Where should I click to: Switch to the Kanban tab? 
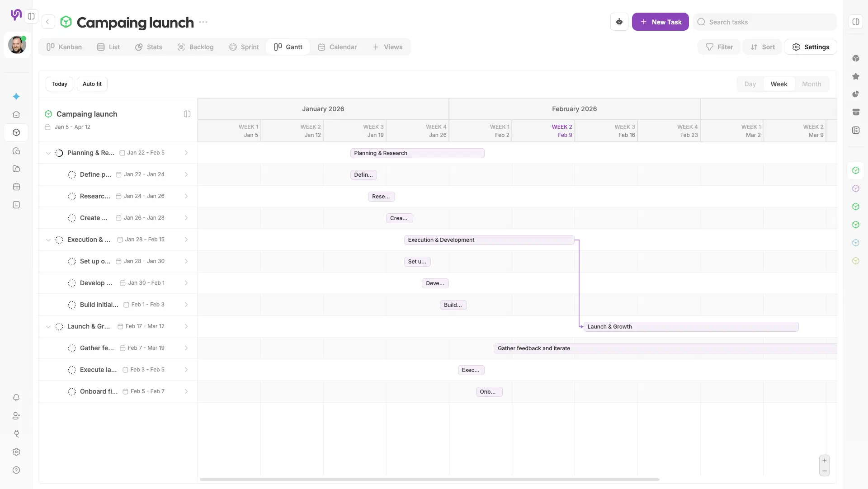point(64,47)
